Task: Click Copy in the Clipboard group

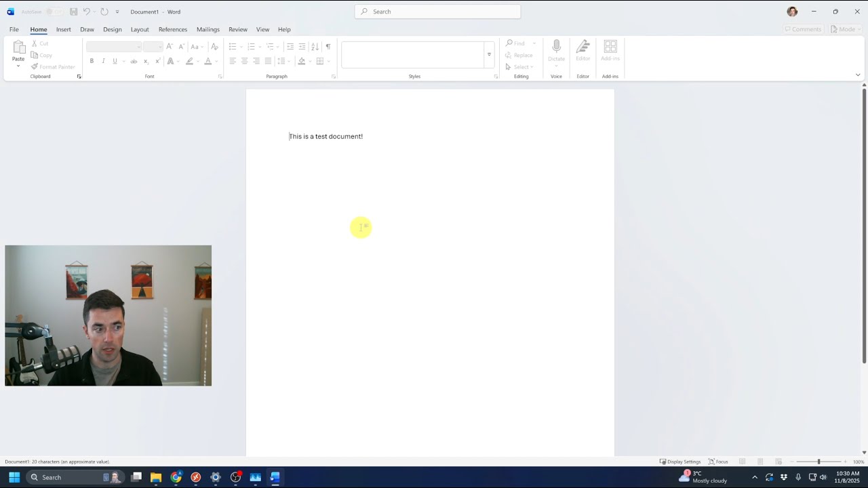Action: [41, 55]
